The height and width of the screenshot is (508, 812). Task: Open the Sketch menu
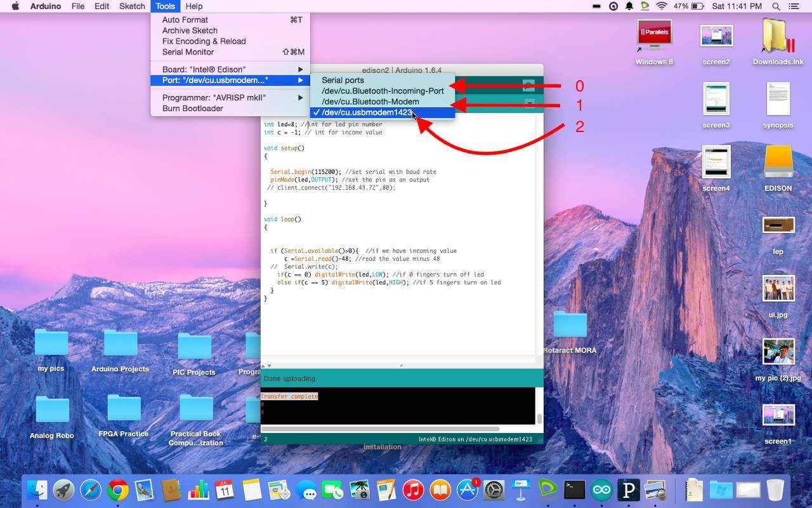132,6
